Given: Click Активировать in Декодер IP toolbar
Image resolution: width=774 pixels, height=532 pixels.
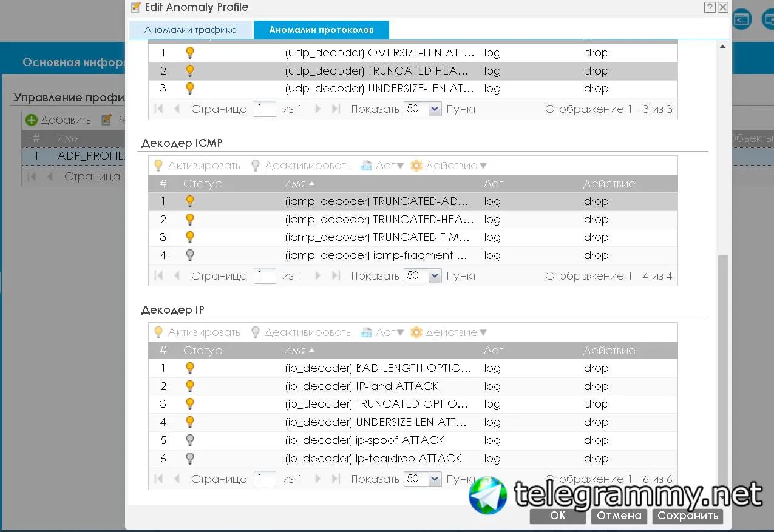Looking at the screenshot, I should point(197,332).
